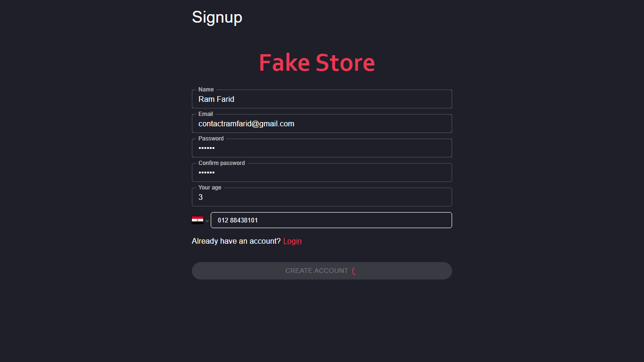Click the small Email field label
Viewport: 644px width, 362px height.
(206, 114)
